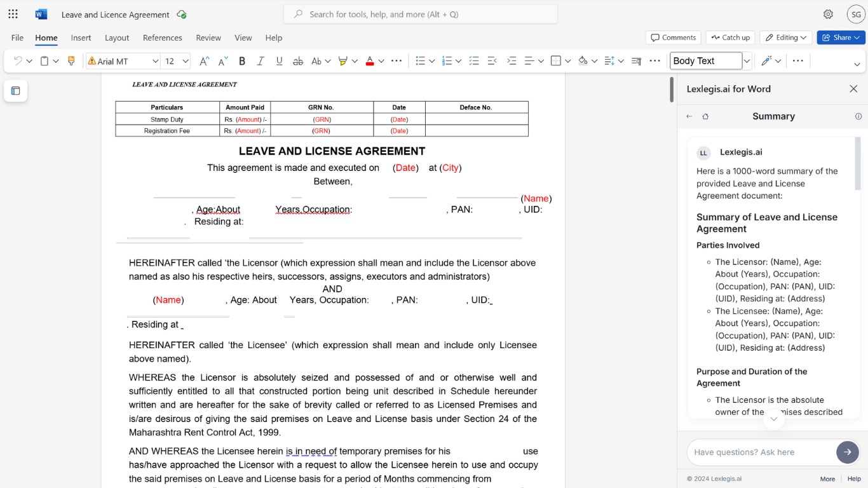This screenshot has width=868, height=488.
Task: Click the Catch up button
Action: point(731,37)
